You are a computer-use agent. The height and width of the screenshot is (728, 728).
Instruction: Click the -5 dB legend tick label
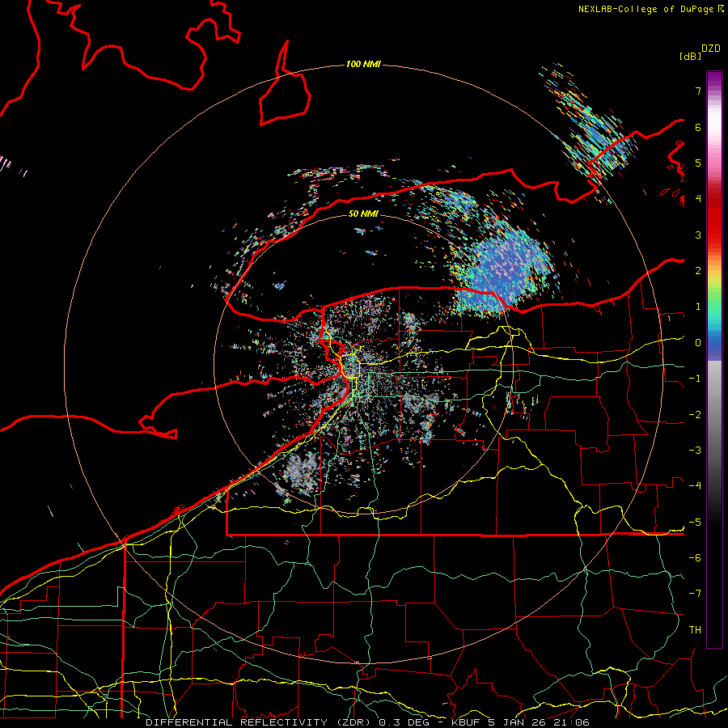[695, 523]
